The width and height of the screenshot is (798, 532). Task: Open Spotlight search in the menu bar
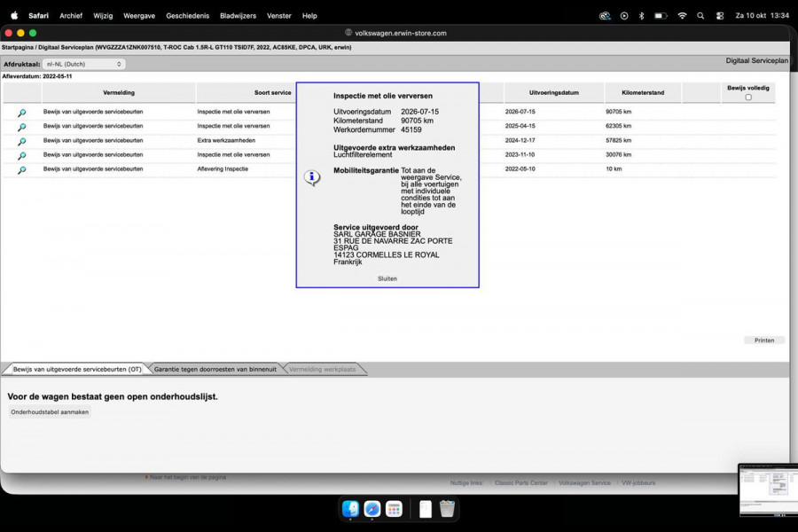tap(700, 16)
